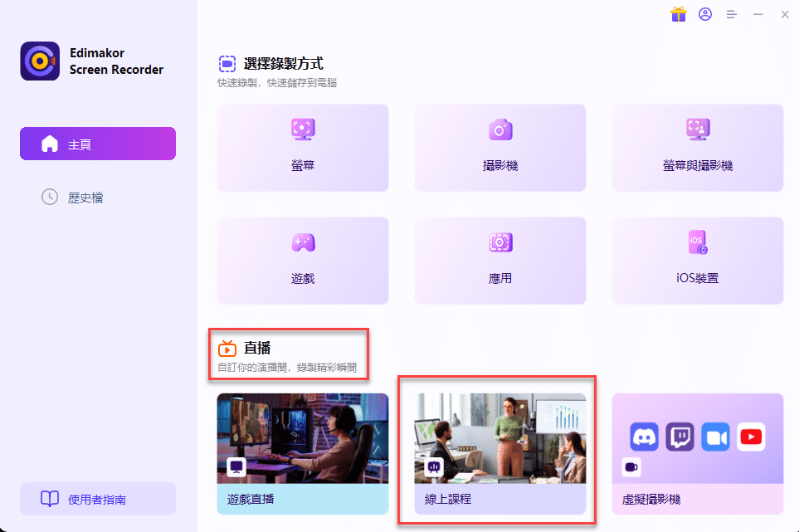Open the user account icon

pyautogui.click(x=705, y=14)
